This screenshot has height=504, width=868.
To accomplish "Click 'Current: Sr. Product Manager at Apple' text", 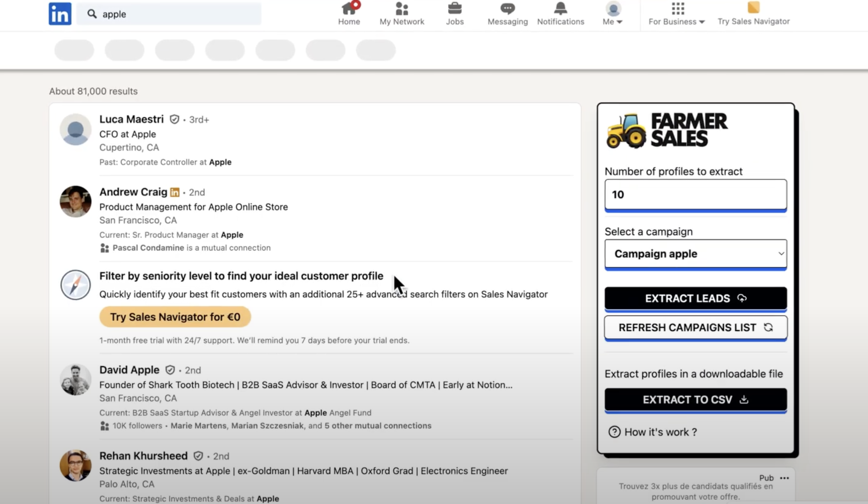I will pyautogui.click(x=171, y=235).
